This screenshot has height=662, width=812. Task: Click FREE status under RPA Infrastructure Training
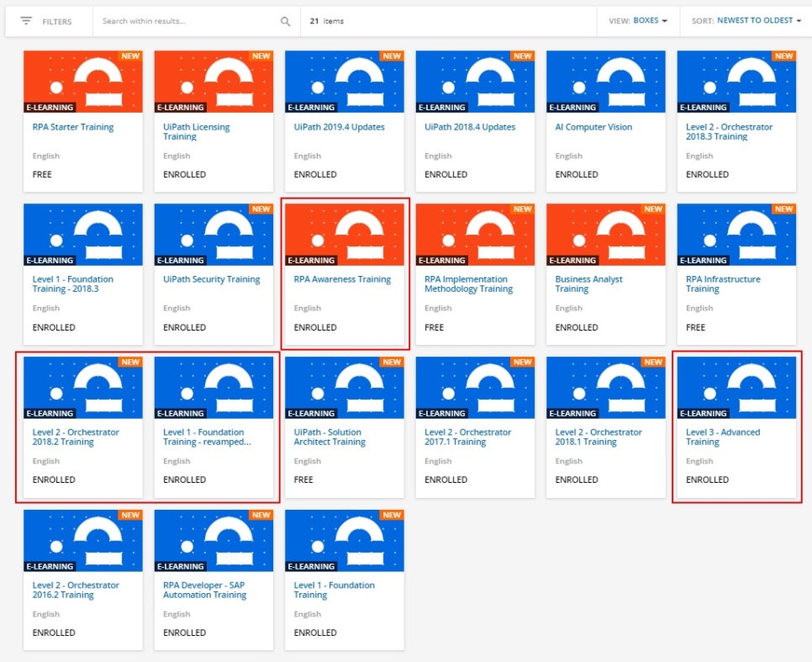click(695, 327)
